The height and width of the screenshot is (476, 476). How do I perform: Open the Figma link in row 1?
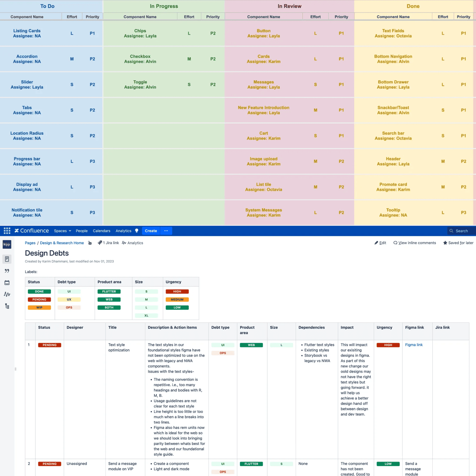click(414, 345)
